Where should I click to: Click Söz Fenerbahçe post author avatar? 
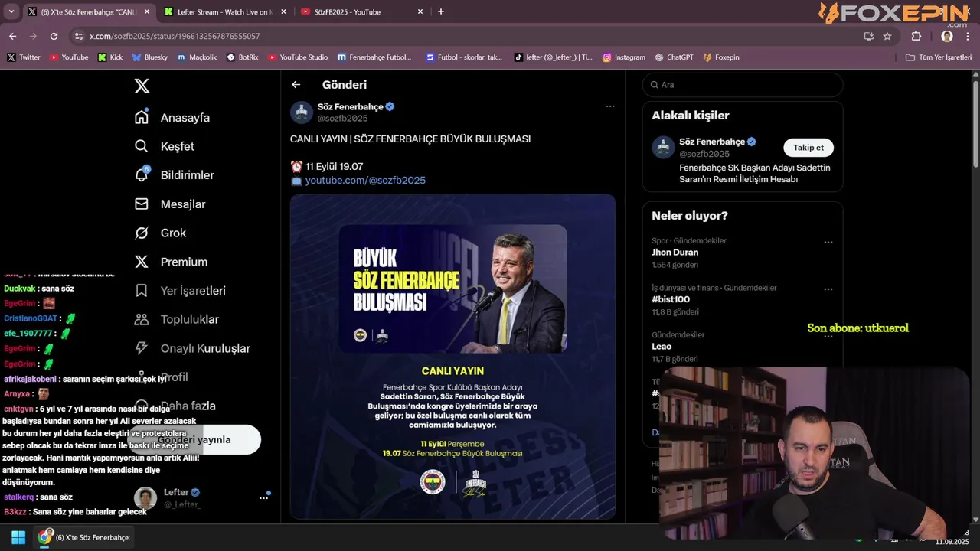302,112
